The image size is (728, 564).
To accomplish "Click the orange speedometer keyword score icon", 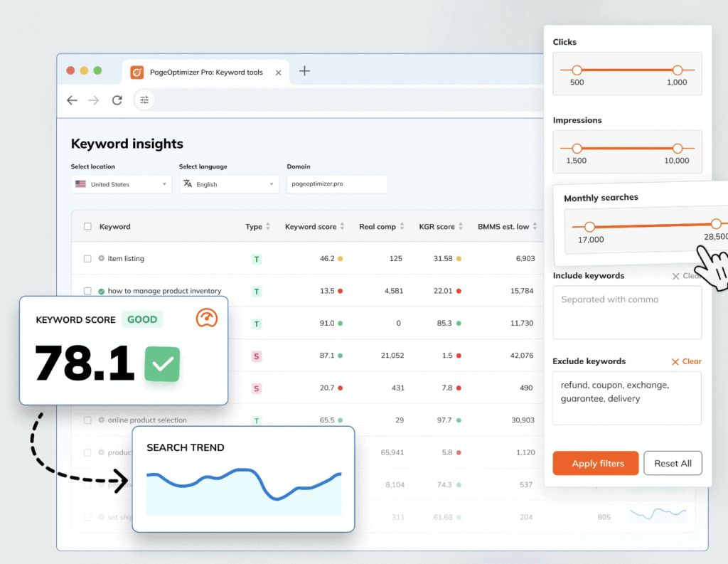I will click(x=206, y=319).
